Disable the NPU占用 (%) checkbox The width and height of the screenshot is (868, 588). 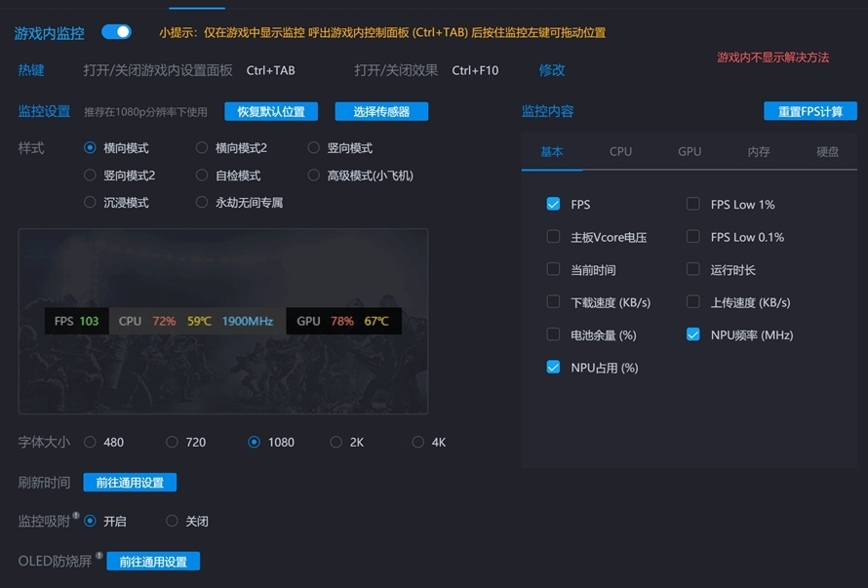[553, 367]
